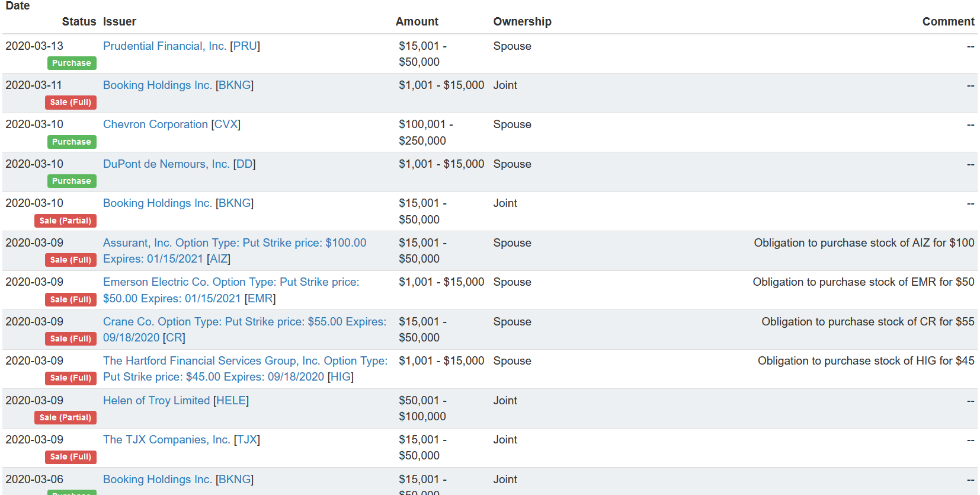Screen dimensions: 980x495
Task: Click the Sale (Full) badge for TJX Companies
Action: (x=71, y=456)
